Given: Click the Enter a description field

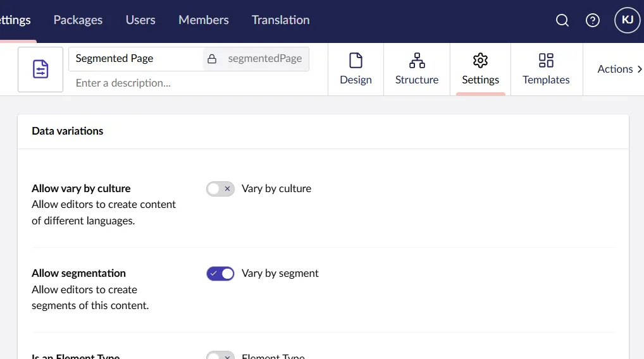Looking at the screenshot, I should pos(190,83).
